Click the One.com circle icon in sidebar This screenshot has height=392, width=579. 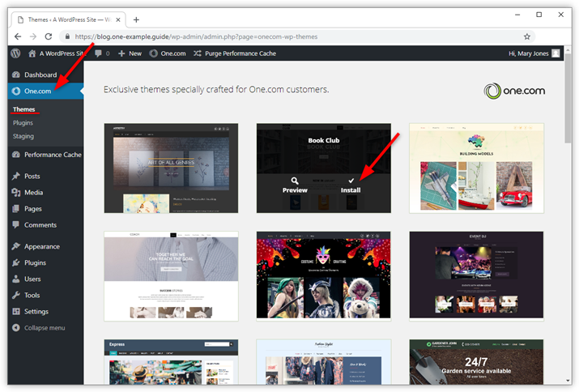[16, 91]
